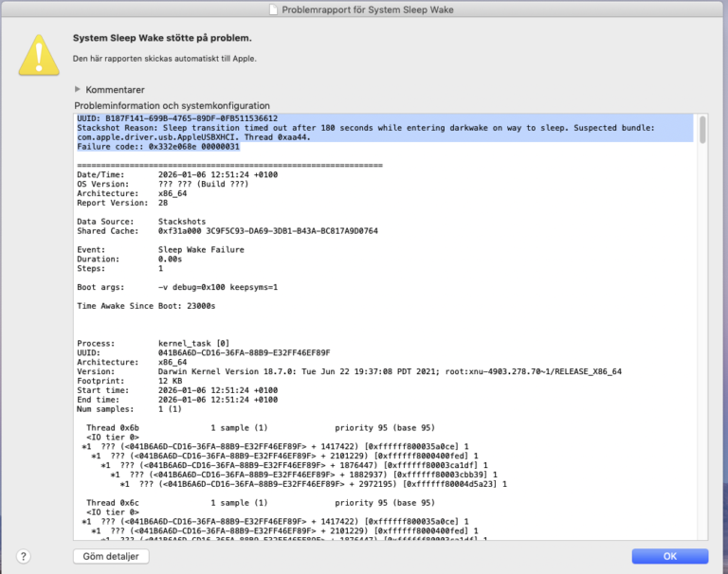The width and height of the screenshot is (728, 574).
Task: Click the Thread 0x6b entry
Action: (113, 427)
